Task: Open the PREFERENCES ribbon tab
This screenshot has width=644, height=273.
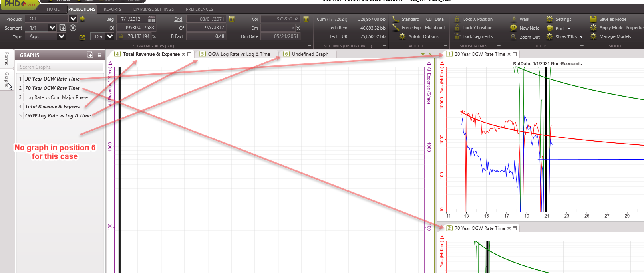Action: (x=199, y=9)
